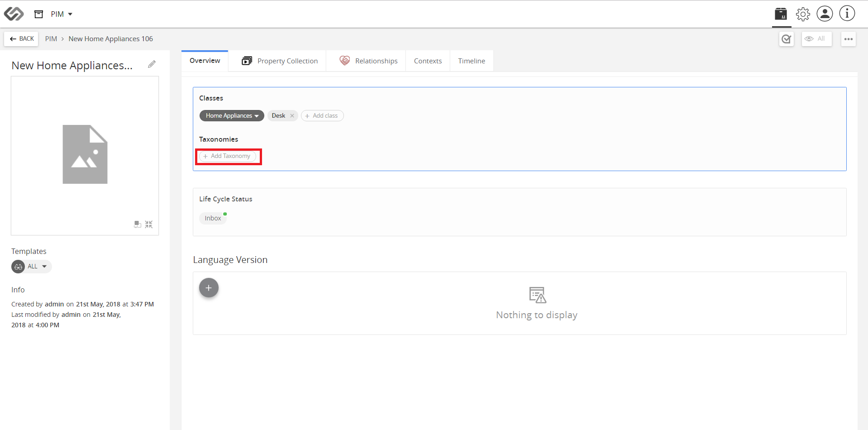Click the PIM breadcrumb link
The width and height of the screenshot is (868, 430).
51,39
